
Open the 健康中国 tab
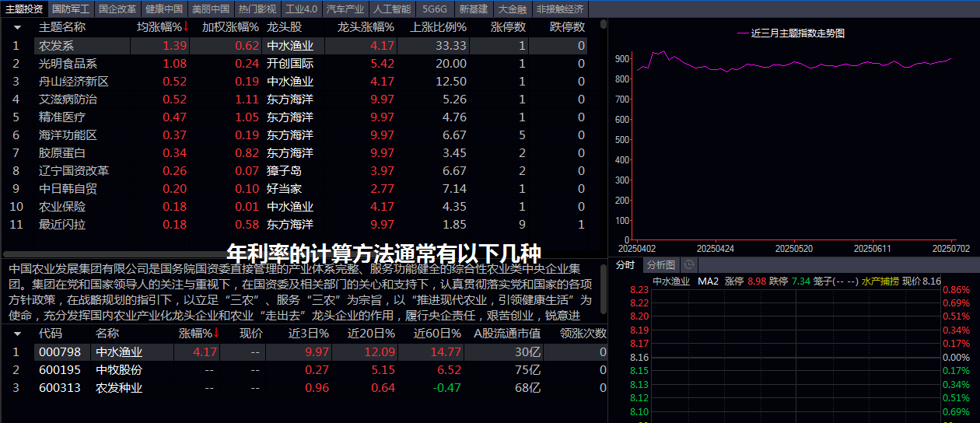click(164, 9)
